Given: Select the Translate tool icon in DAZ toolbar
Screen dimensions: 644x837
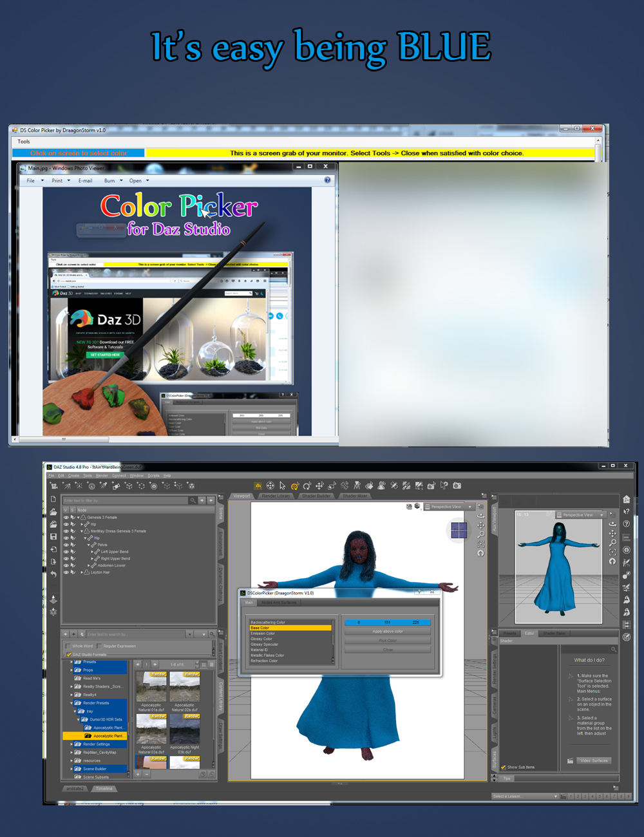Looking at the screenshot, I should (x=319, y=485).
